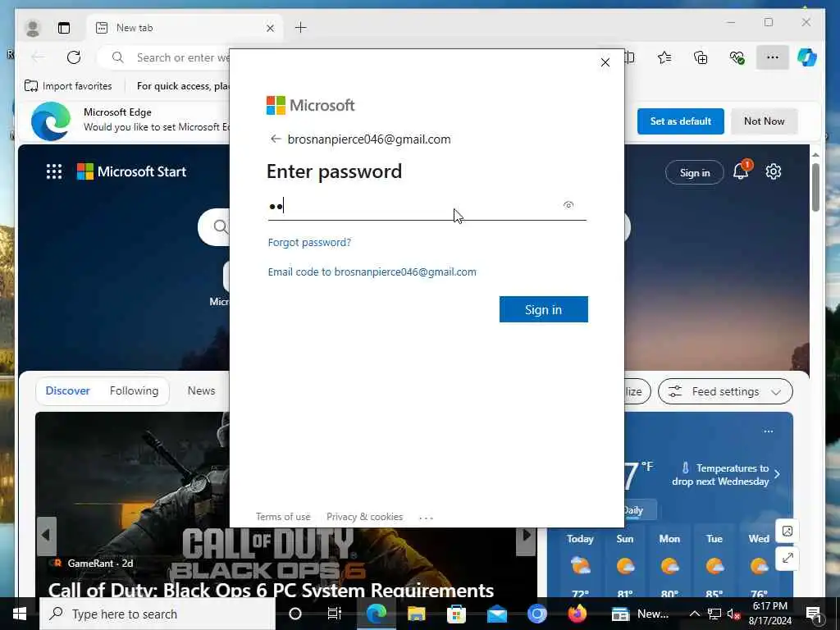Open Microsoft Store from taskbar
This screenshot has height=630, width=840.
(x=456, y=614)
